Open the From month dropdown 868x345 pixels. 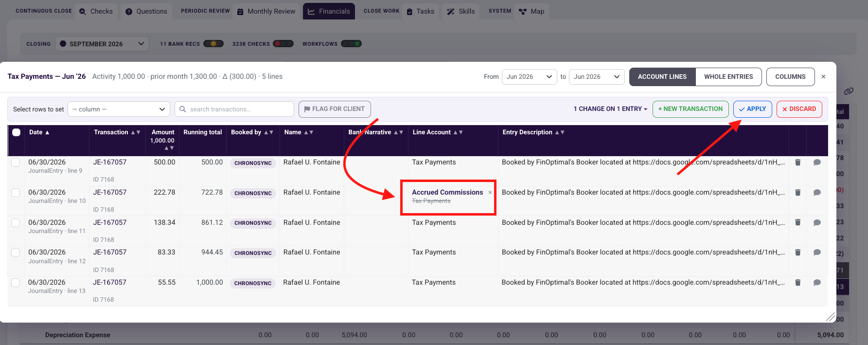pos(529,77)
